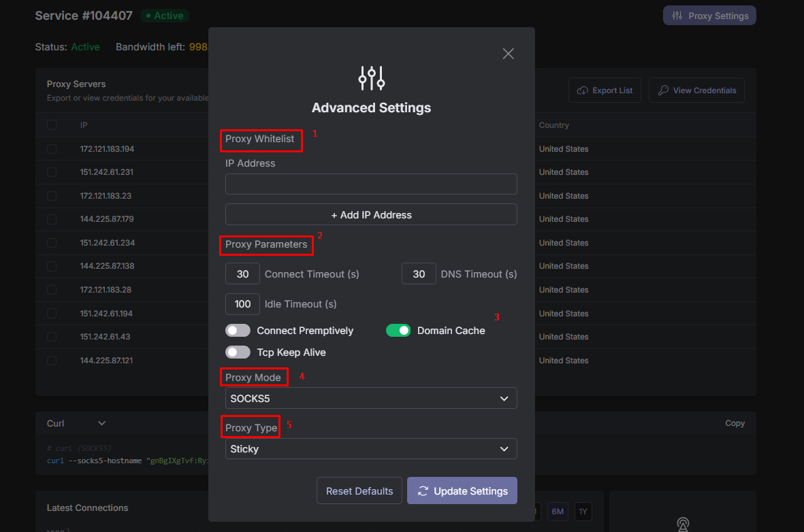Image resolution: width=804 pixels, height=532 pixels.
Task: Open Proxy Settings in the page header
Action: tap(709, 16)
